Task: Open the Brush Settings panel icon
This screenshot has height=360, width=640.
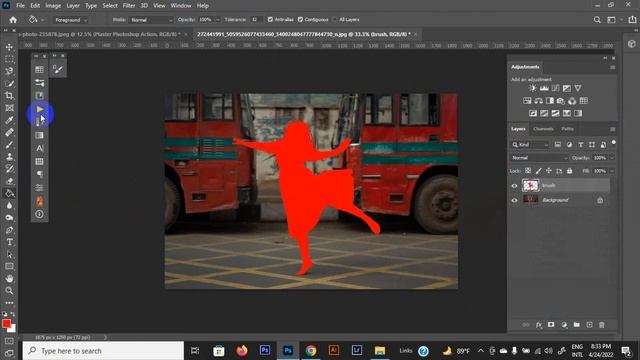Action: (x=58, y=70)
